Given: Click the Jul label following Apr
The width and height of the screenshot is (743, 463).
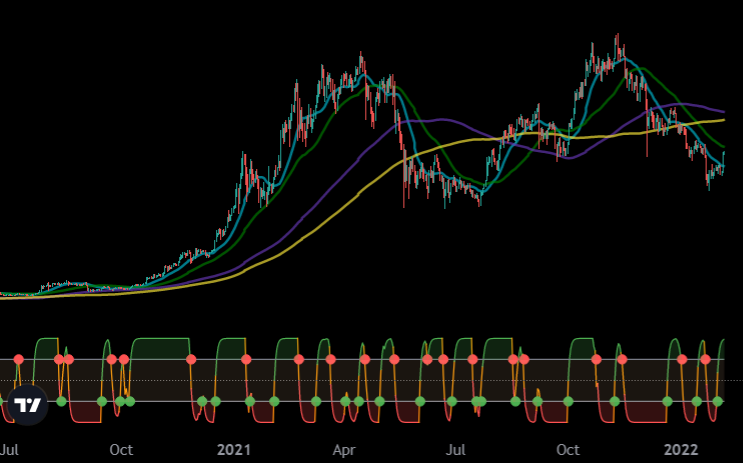Looking at the screenshot, I should click(x=456, y=449).
